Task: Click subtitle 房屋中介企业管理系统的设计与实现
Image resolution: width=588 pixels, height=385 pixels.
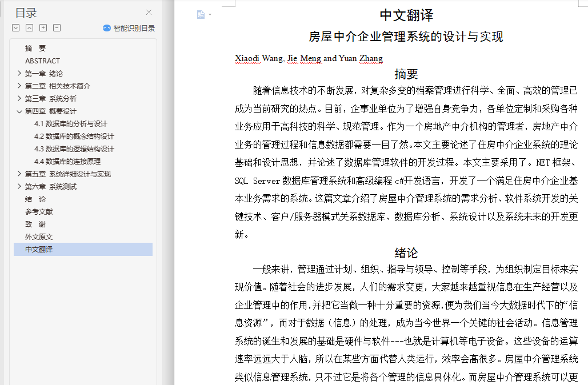Action: (406, 37)
